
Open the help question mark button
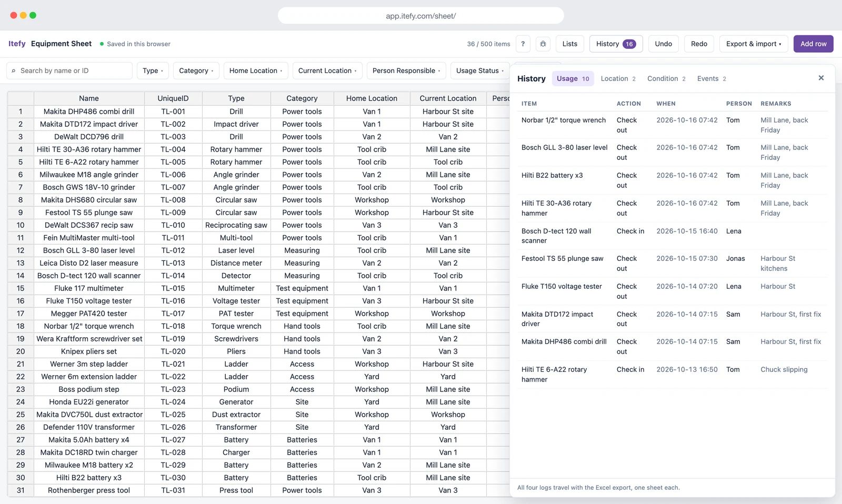tap(523, 44)
